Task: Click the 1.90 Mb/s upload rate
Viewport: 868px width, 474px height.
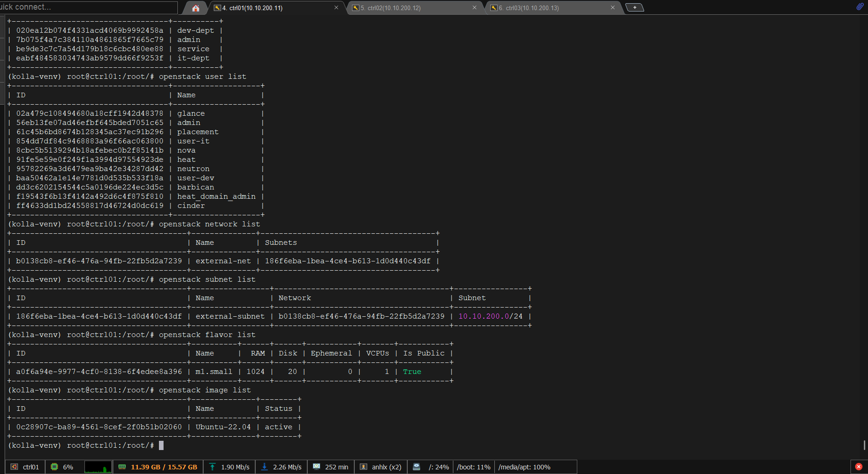Action: [x=235, y=467]
